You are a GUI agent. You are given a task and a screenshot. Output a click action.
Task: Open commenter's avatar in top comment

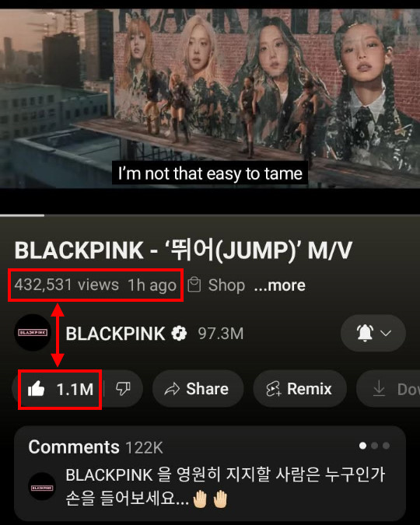(x=42, y=486)
